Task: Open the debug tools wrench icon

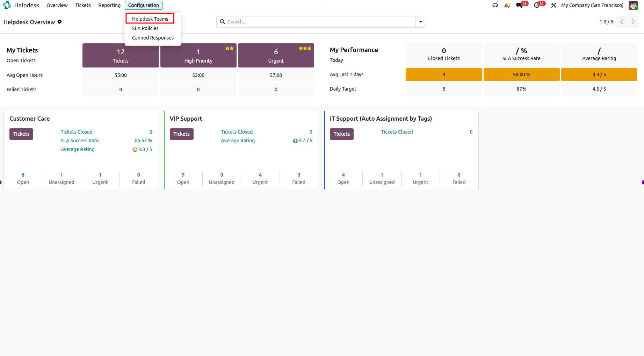Action: (553, 5)
